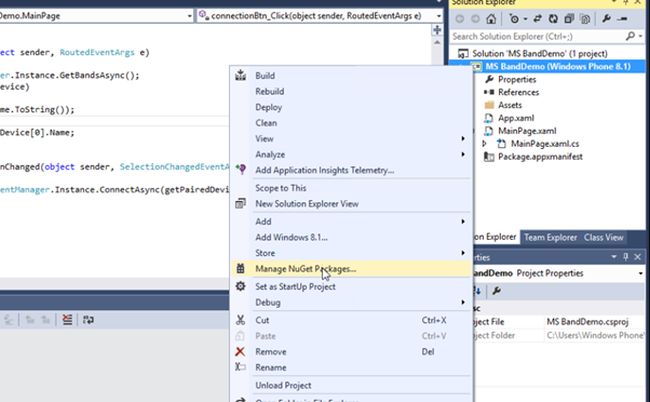The height and width of the screenshot is (402, 650).
Task: Choose Manage NuGet Packages
Action: coord(352,269)
